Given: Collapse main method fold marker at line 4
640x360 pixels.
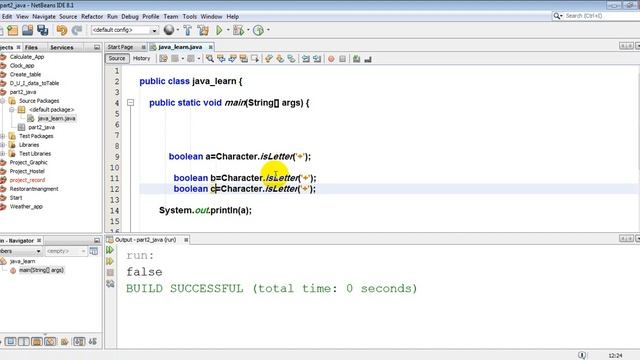Looking at the screenshot, I should point(131,103).
